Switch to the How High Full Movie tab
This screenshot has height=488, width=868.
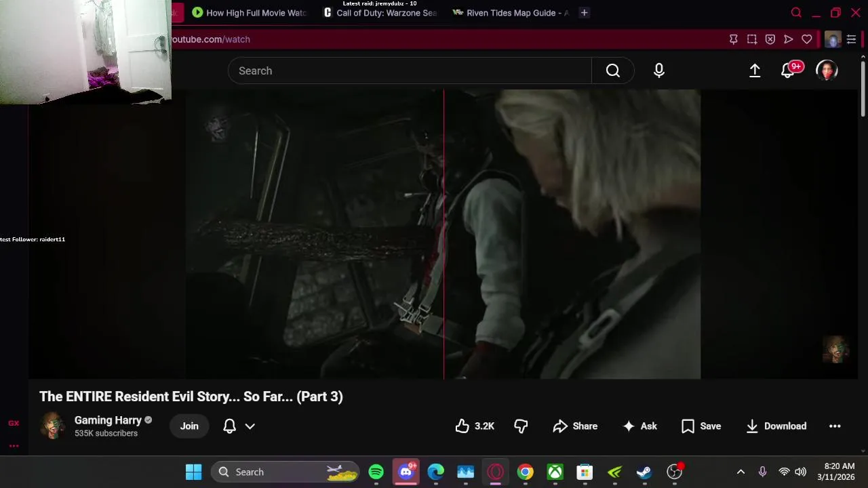tap(250, 13)
